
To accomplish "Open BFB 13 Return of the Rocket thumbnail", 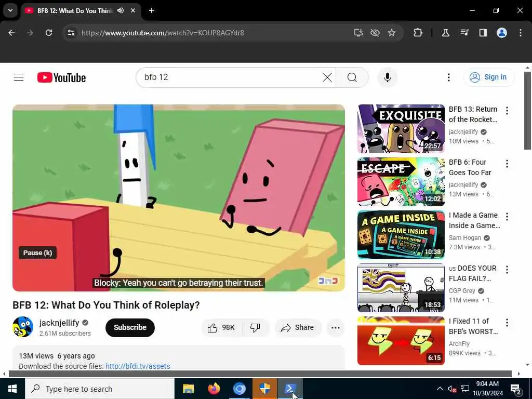I will (x=401, y=129).
